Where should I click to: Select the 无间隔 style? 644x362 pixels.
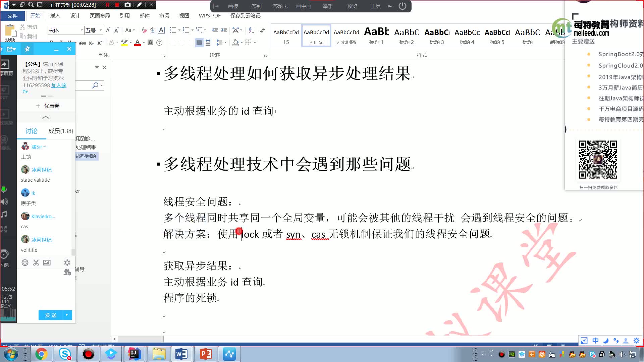tap(346, 36)
